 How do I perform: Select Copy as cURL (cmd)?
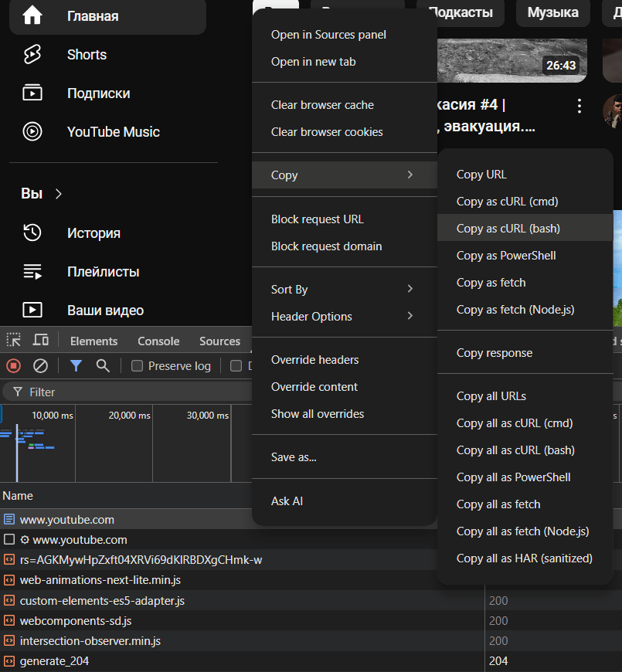tap(525, 202)
